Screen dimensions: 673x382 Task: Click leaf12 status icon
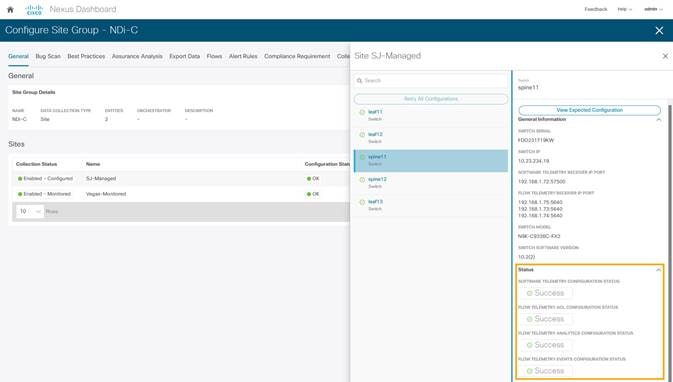click(362, 135)
